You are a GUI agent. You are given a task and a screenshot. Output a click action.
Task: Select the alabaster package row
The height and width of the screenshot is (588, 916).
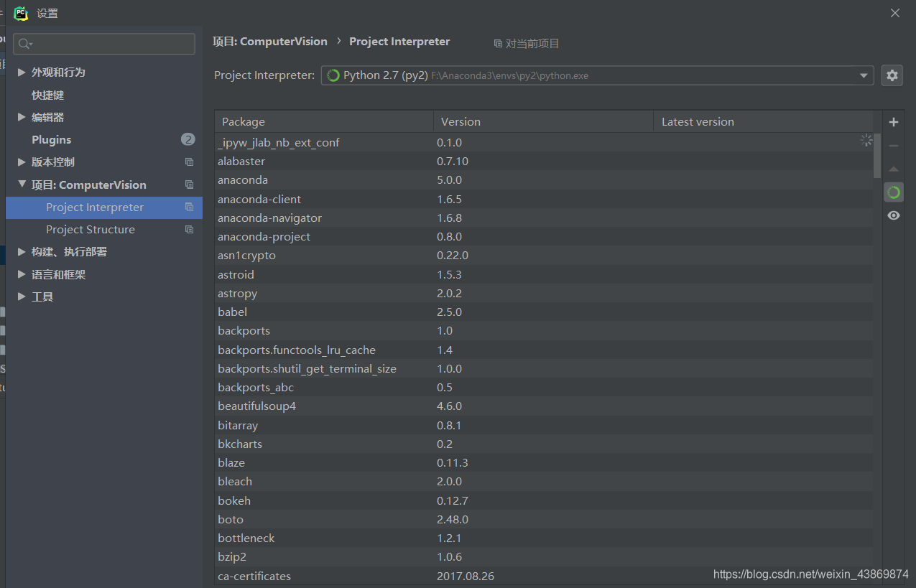[x=544, y=161]
